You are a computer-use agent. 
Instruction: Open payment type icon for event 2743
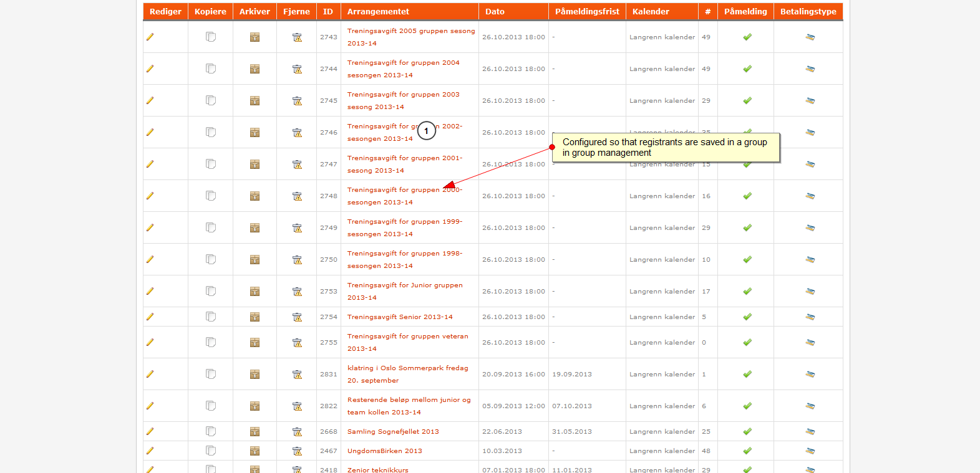[810, 37]
